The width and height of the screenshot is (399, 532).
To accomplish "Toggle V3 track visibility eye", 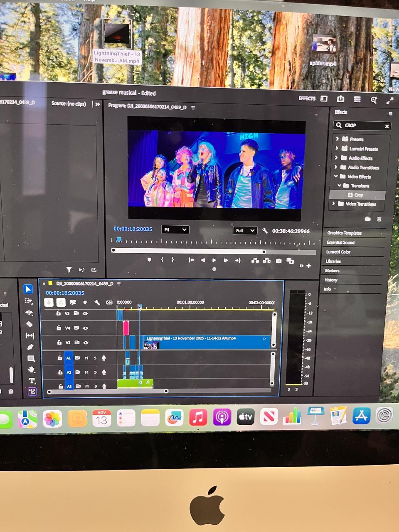I will point(86,342).
